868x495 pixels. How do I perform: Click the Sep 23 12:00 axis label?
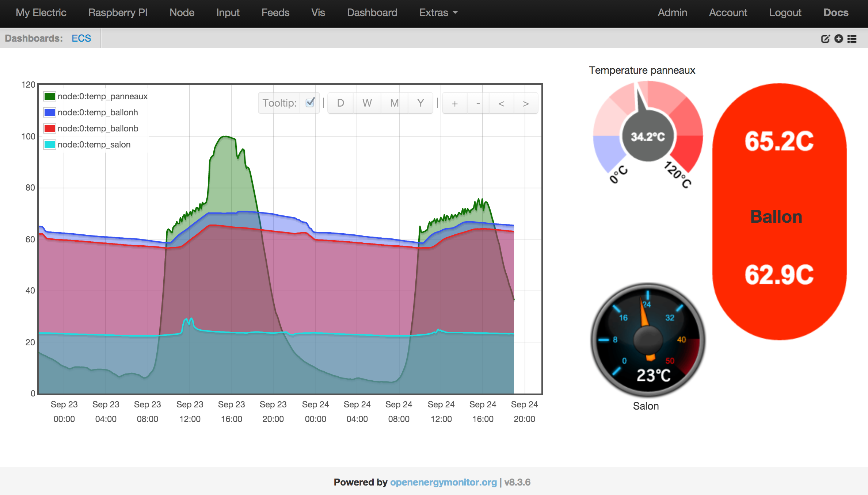(x=190, y=412)
